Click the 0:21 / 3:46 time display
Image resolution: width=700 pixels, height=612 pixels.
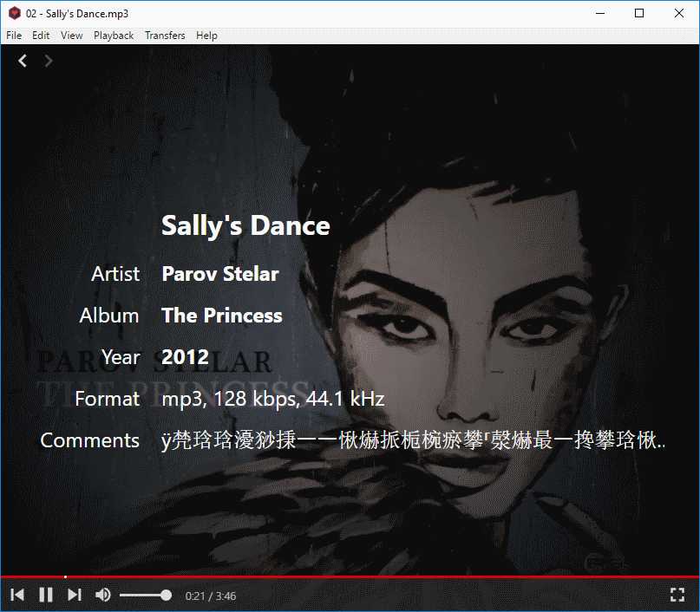(x=211, y=596)
